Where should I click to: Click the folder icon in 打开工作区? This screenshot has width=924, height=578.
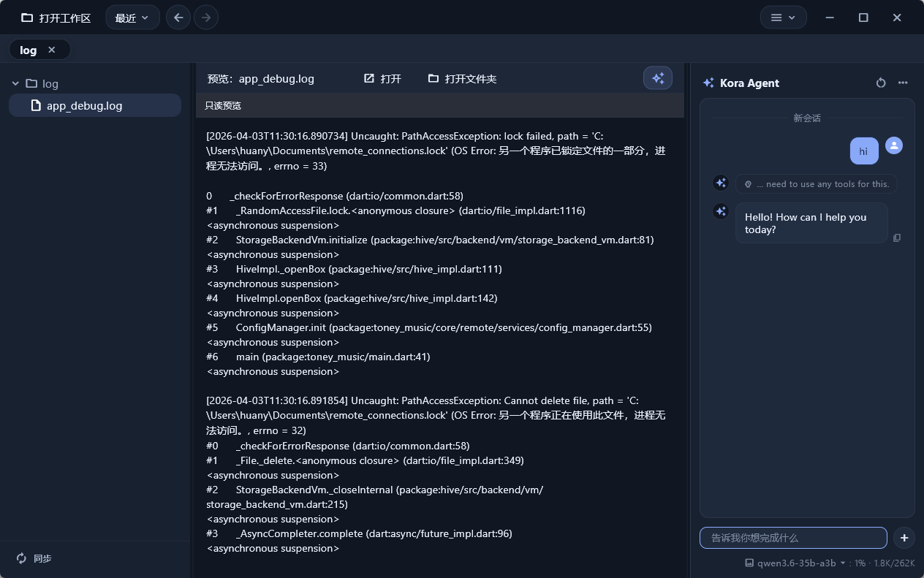click(x=27, y=18)
